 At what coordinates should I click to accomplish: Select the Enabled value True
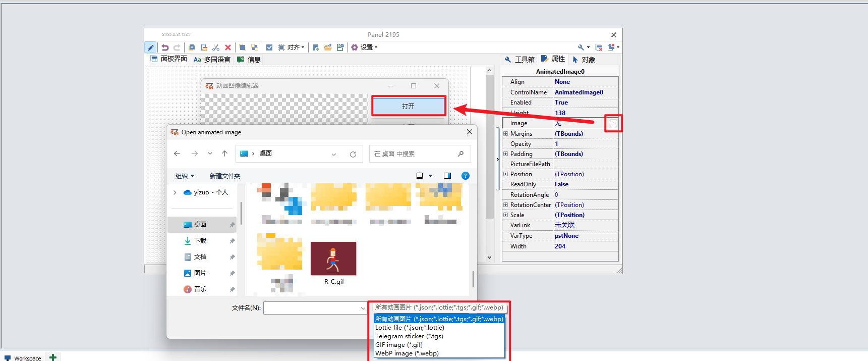point(586,102)
